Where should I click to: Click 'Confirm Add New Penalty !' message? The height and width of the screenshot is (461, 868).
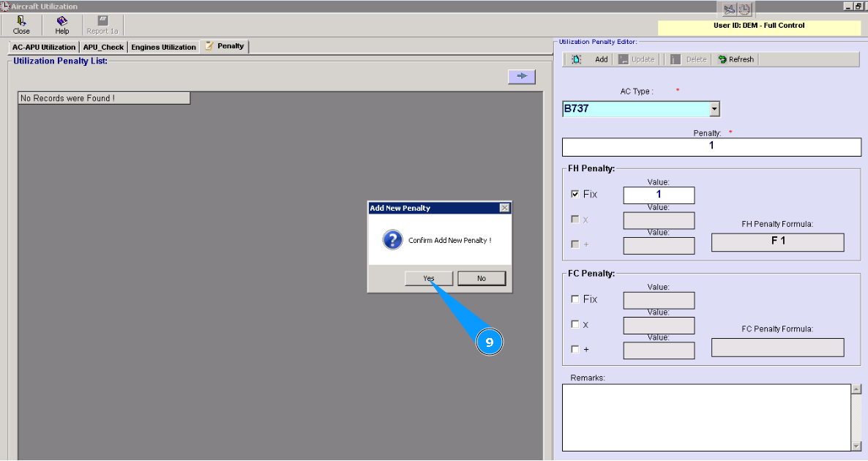click(450, 240)
